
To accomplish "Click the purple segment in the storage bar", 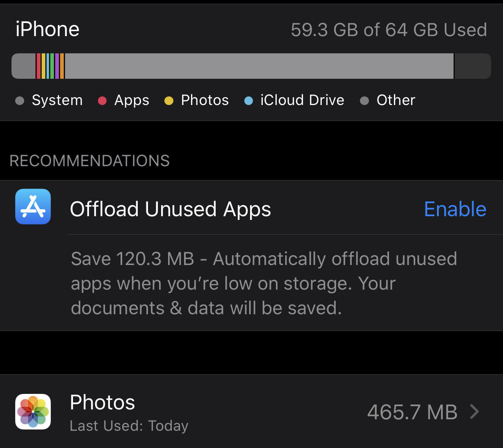I will 57,66.
